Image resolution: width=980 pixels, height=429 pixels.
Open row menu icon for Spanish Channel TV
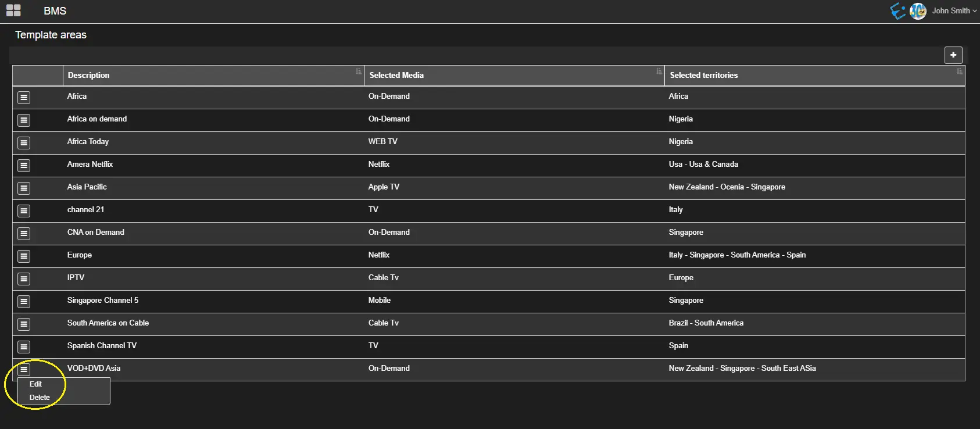tap(24, 347)
